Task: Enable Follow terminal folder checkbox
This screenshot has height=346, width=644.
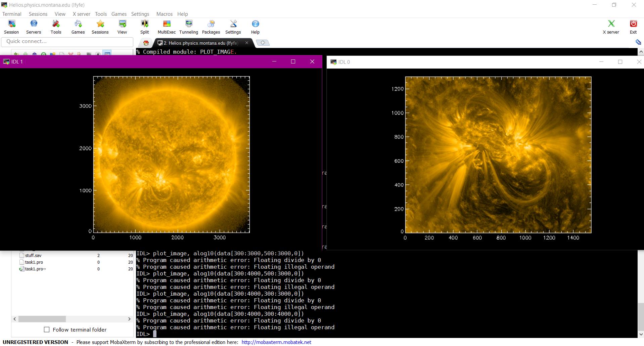Action: 47,330
